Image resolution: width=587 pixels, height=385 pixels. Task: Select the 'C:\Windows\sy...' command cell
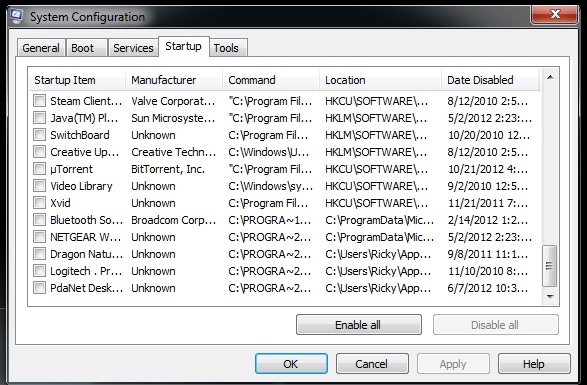tap(271, 186)
